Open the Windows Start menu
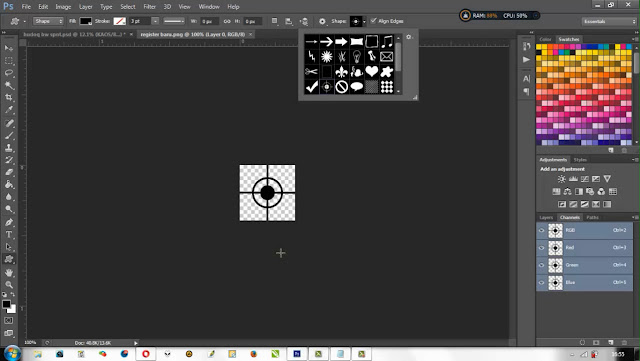640x361 pixels. point(12,354)
